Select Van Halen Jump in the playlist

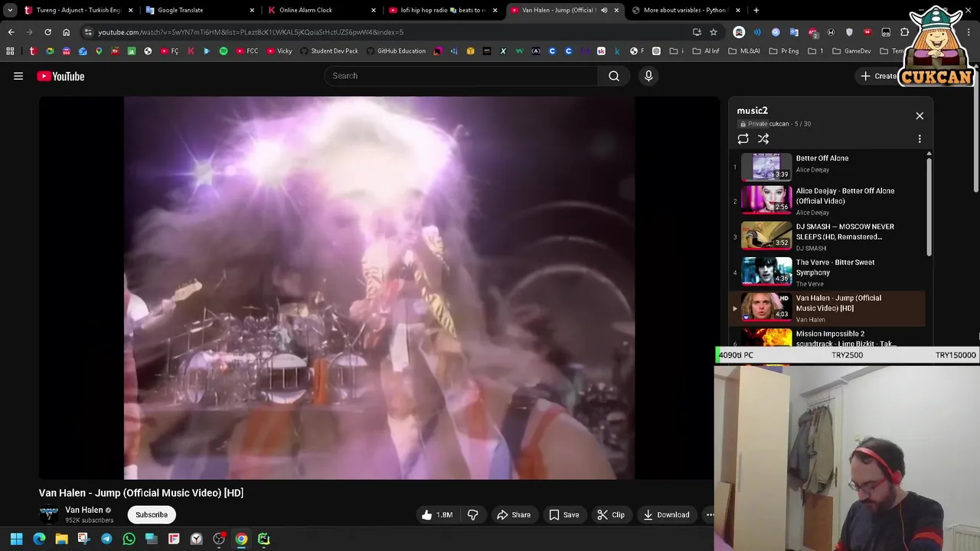pos(828,308)
